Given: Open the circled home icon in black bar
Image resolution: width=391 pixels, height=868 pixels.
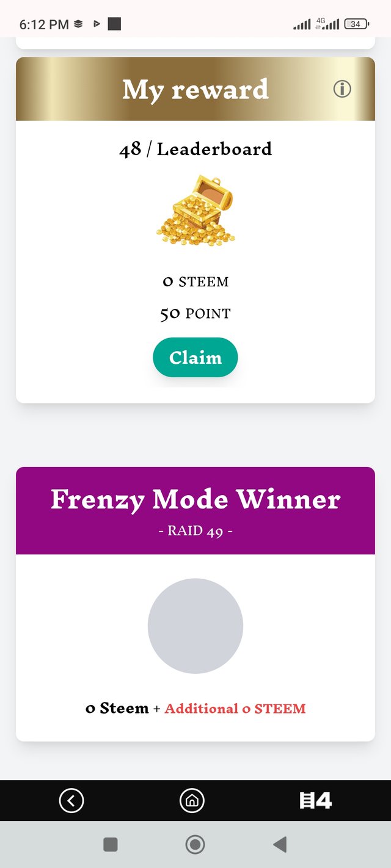Looking at the screenshot, I should (191, 800).
